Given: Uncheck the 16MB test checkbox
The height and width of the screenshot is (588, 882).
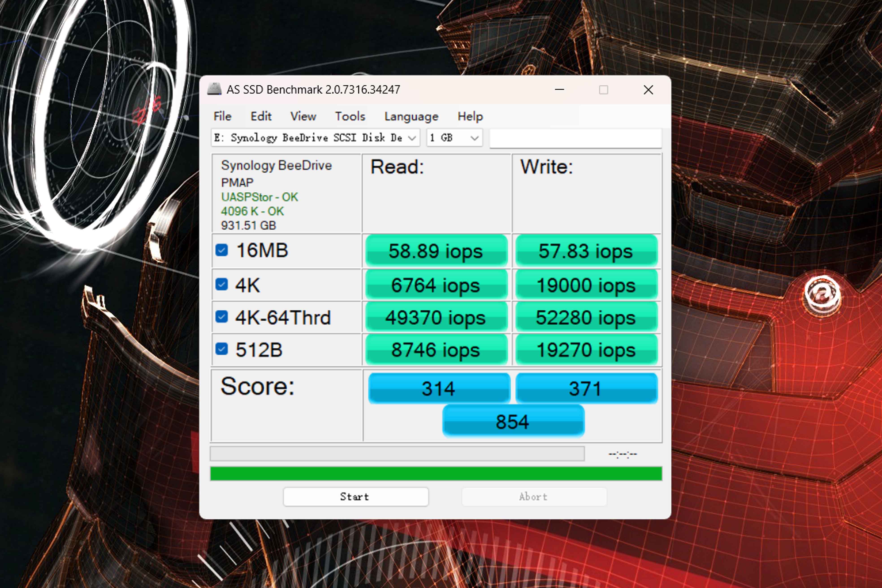Looking at the screenshot, I should click(x=222, y=250).
